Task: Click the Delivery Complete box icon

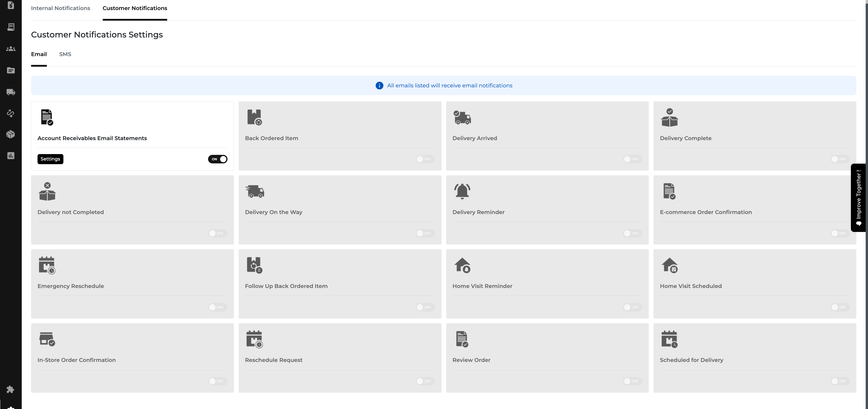Action: [x=669, y=117]
